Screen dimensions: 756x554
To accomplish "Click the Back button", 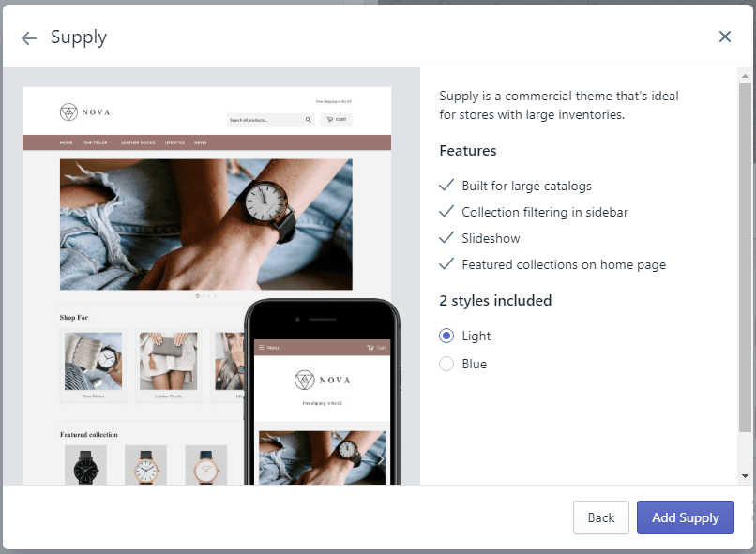I will click(x=600, y=517).
